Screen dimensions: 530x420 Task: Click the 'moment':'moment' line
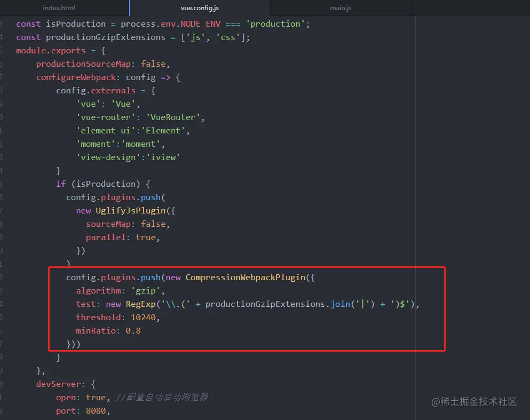pos(120,144)
